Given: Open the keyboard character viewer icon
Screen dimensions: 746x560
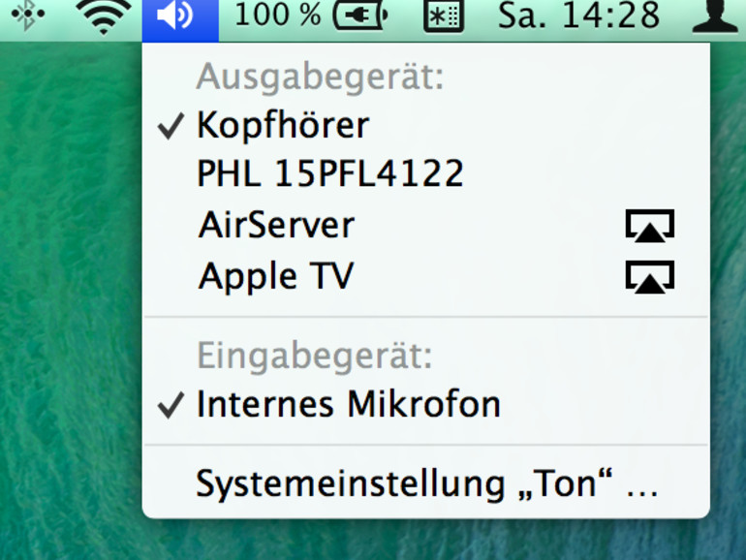Looking at the screenshot, I should [444, 17].
